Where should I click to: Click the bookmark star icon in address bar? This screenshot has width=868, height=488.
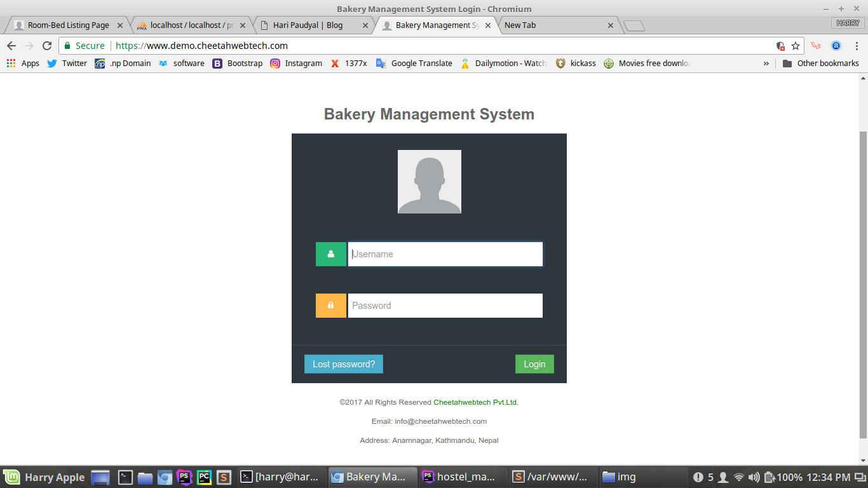point(796,46)
